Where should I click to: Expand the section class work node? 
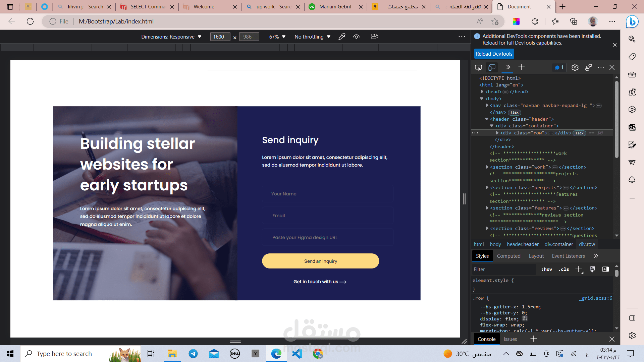pos(487,167)
